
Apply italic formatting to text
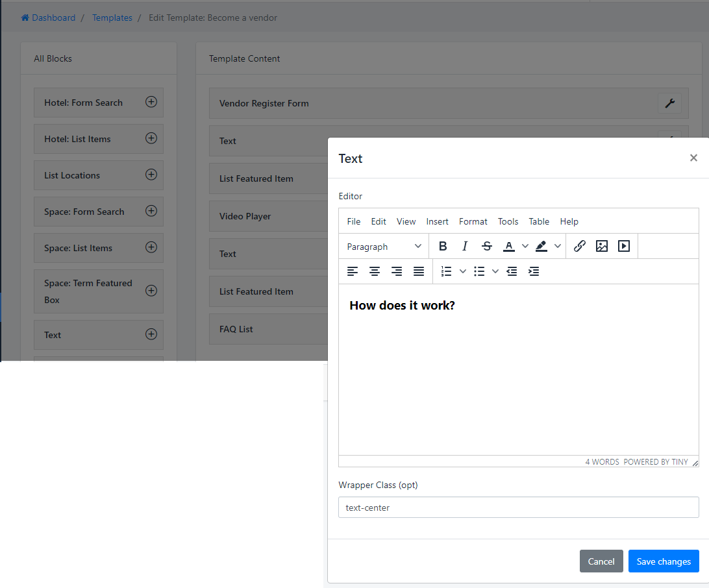465,246
